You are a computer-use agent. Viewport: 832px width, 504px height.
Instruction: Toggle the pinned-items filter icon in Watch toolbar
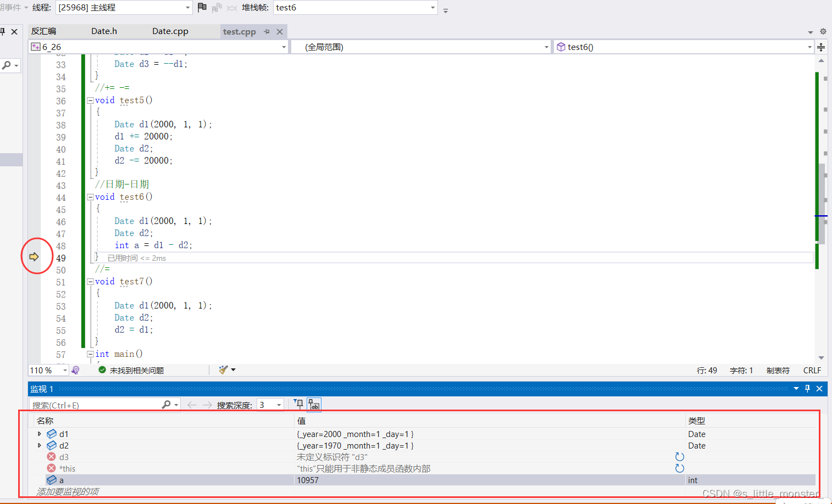point(298,405)
